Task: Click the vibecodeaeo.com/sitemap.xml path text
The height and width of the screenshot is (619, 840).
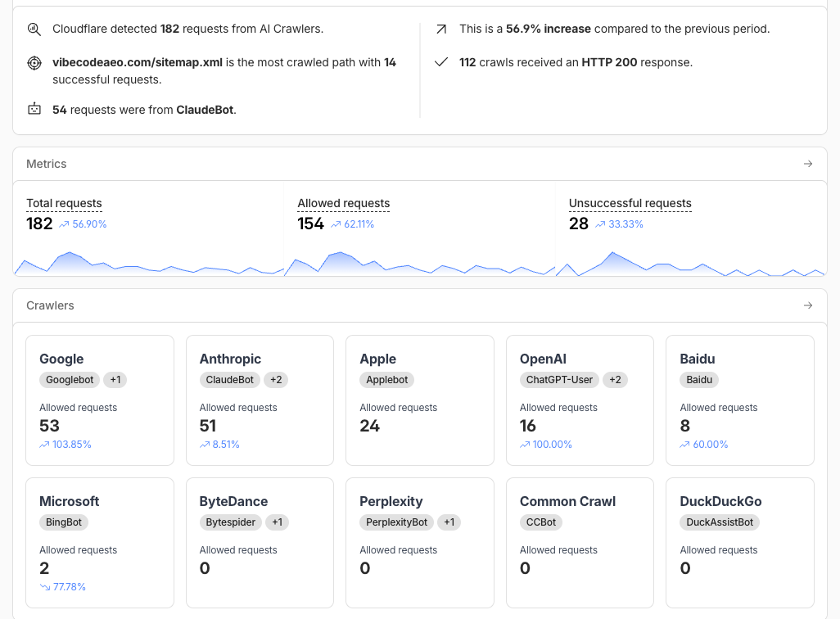Action: tap(138, 63)
